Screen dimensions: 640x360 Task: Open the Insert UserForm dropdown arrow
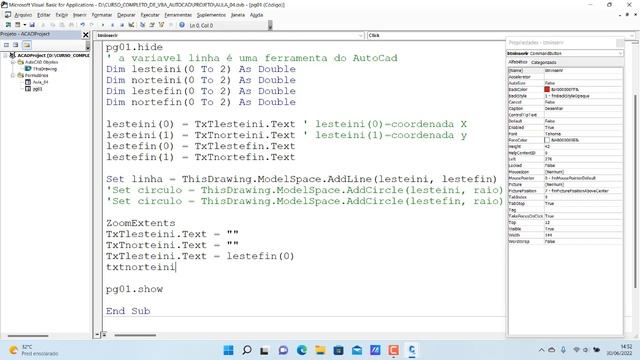coord(24,25)
